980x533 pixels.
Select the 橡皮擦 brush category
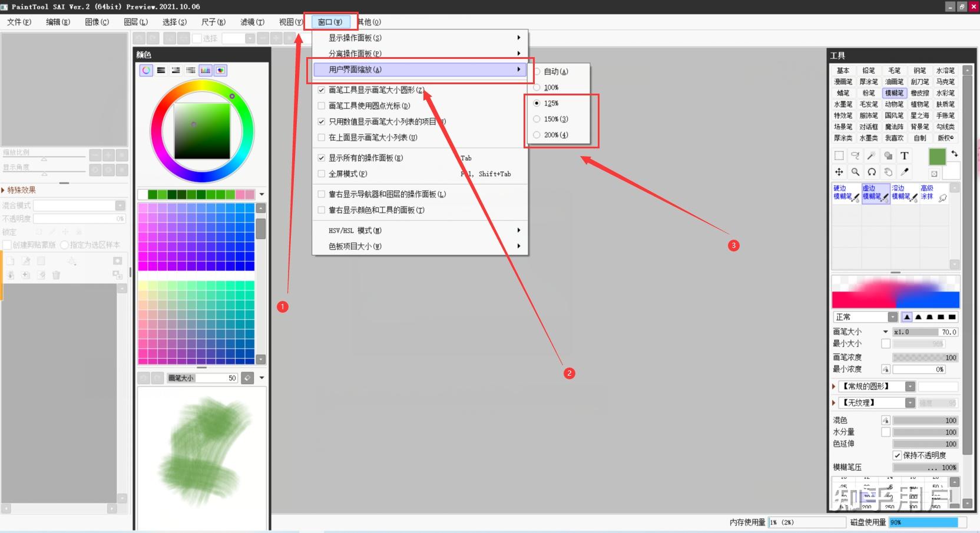pos(919,92)
